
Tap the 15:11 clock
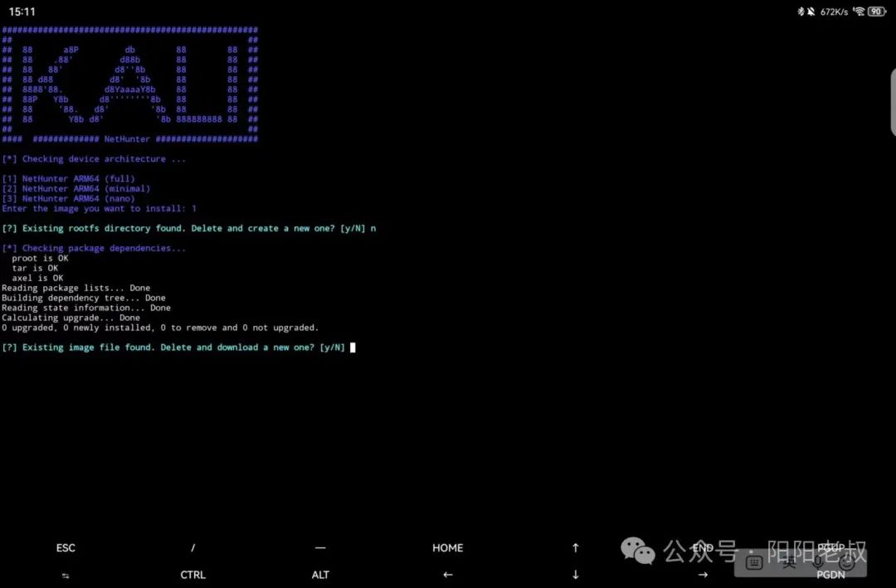[x=22, y=12]
